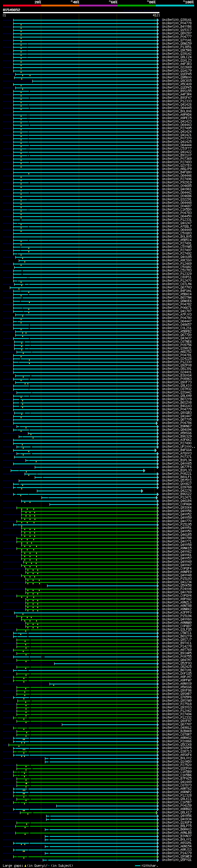
Task: Select the UniRef100_C0PAQ4 label
Action: [x=176, y=504]
